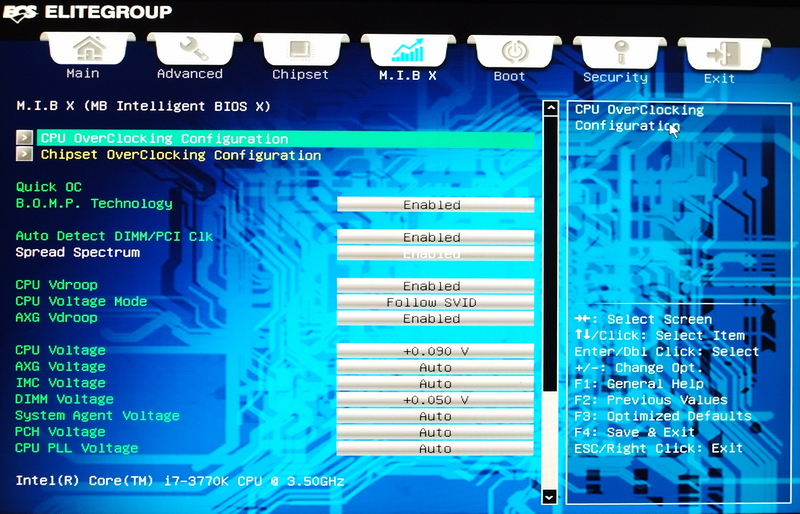Click the Security key icon

620,52
